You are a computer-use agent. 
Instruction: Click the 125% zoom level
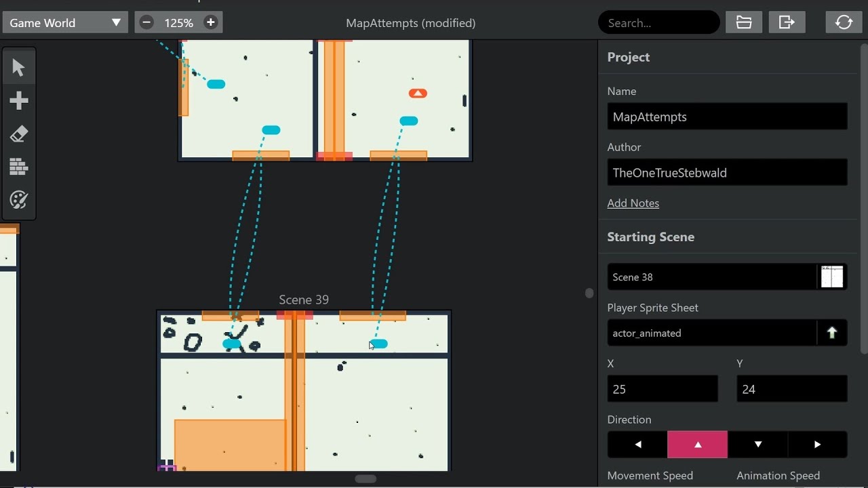(178, 22)
